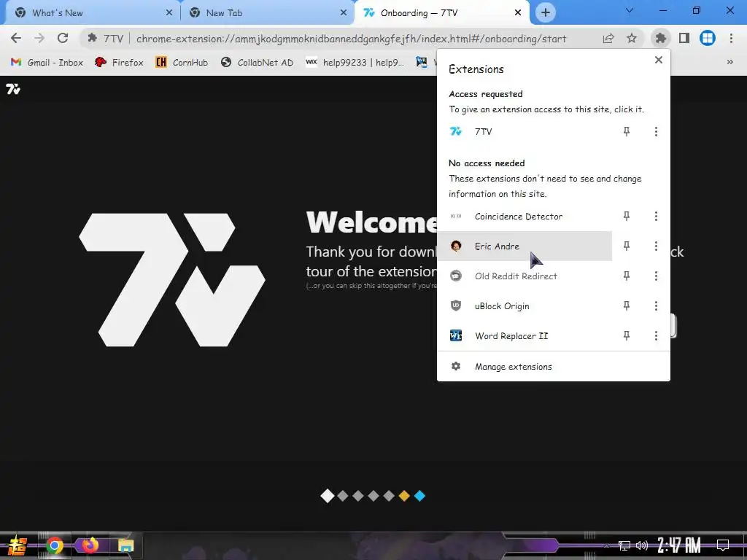This screenshot has width=747, height=560.
Task: Open the notification center icon
Action: (x=723, y=545)
